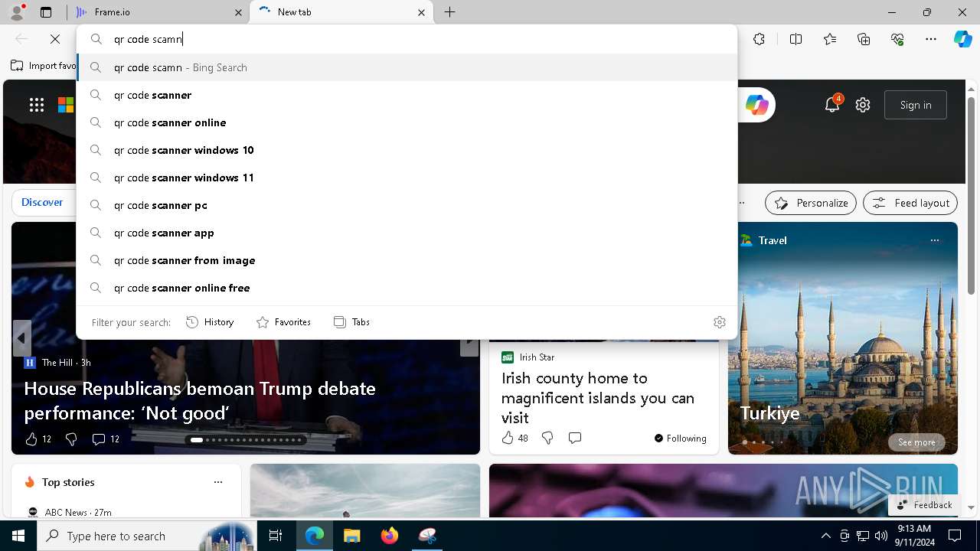Launch Firefox from taskbar

tap(390, 536)
